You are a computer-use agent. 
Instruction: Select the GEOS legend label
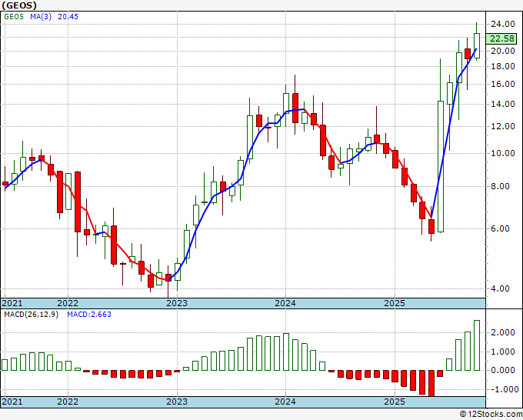click(14, 17)
